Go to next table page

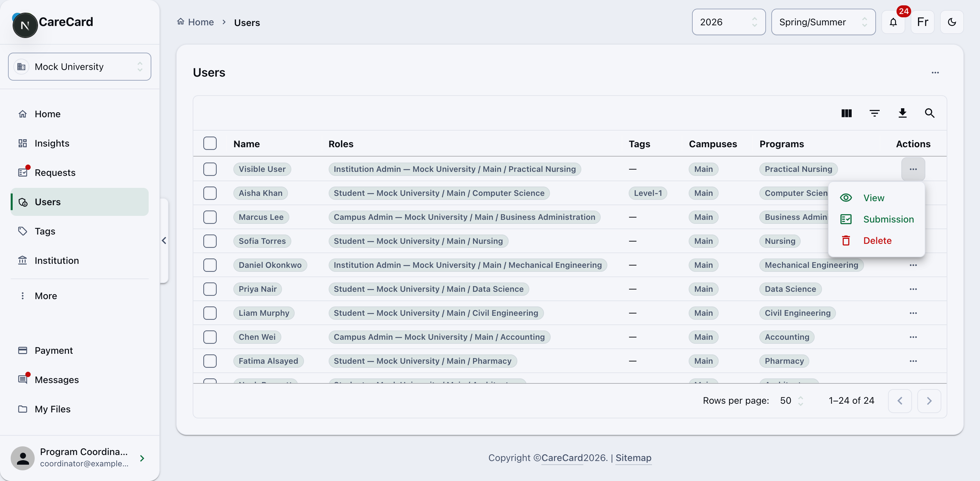point(929,400)
